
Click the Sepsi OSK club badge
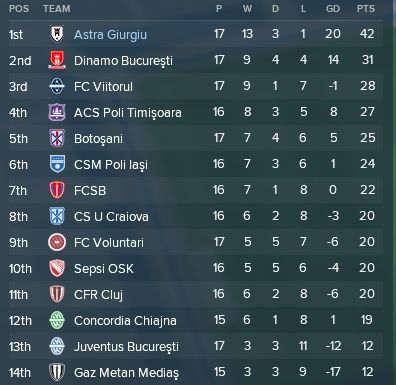point(57,268)
